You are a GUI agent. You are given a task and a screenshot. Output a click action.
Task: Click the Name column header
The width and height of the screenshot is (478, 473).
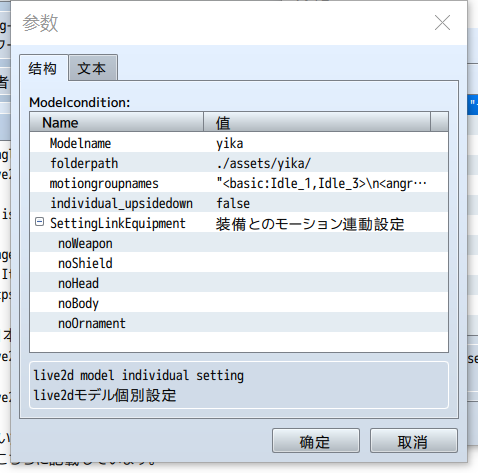click(x=117, y=122)
